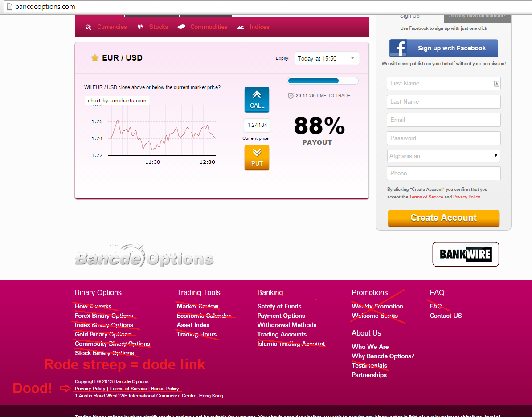Click the stocks candlestick icon
Screen dimensions: 532x417
140,27
